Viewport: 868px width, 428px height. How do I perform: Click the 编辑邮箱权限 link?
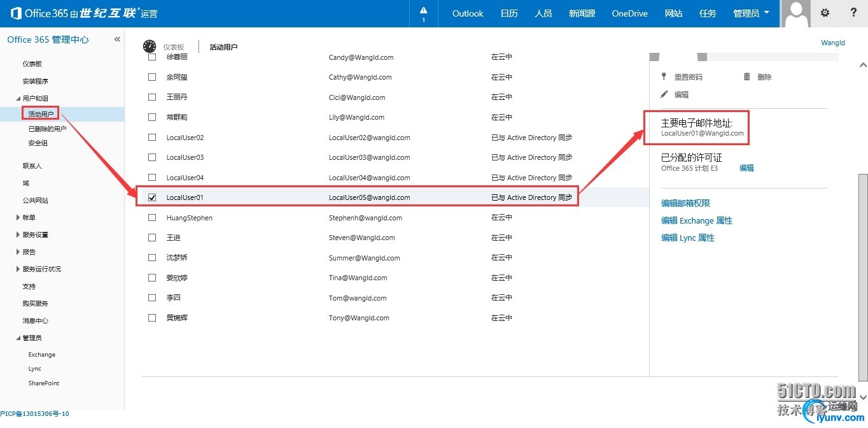pos(685,203)
